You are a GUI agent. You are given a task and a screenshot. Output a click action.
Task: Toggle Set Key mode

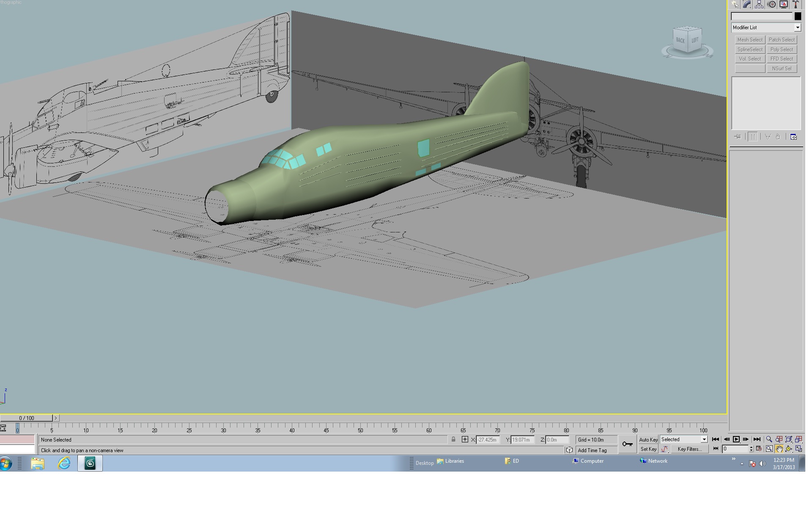[648, 449]
